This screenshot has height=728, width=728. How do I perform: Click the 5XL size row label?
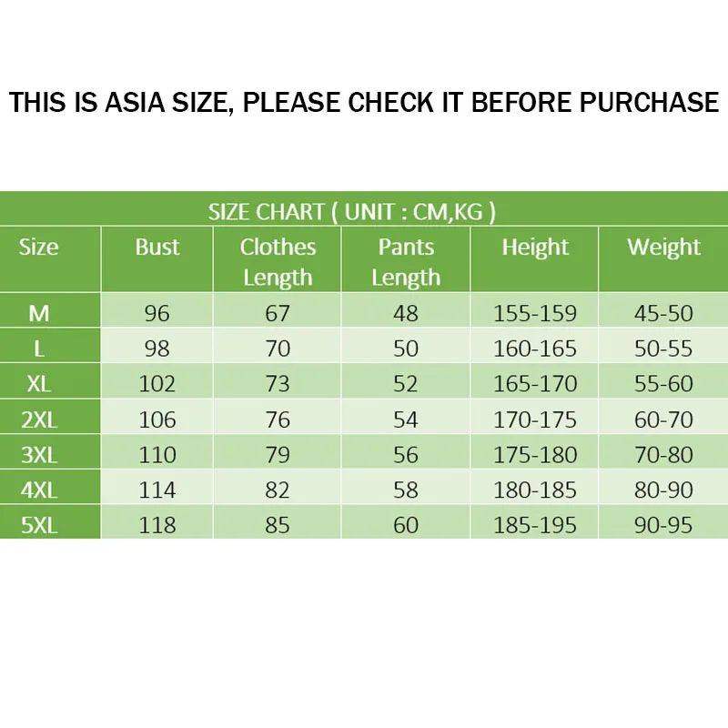(39, 525)
